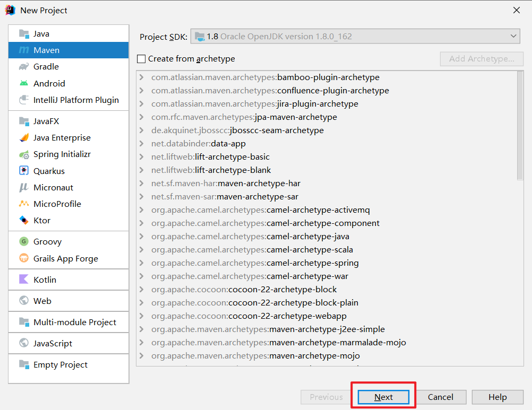Expand the jira-plugin-archetype entry
532x410 pixels.
pos(141,103)
